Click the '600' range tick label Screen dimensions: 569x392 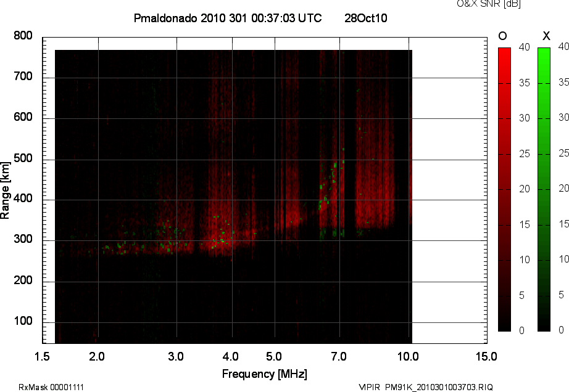(23, 117)
